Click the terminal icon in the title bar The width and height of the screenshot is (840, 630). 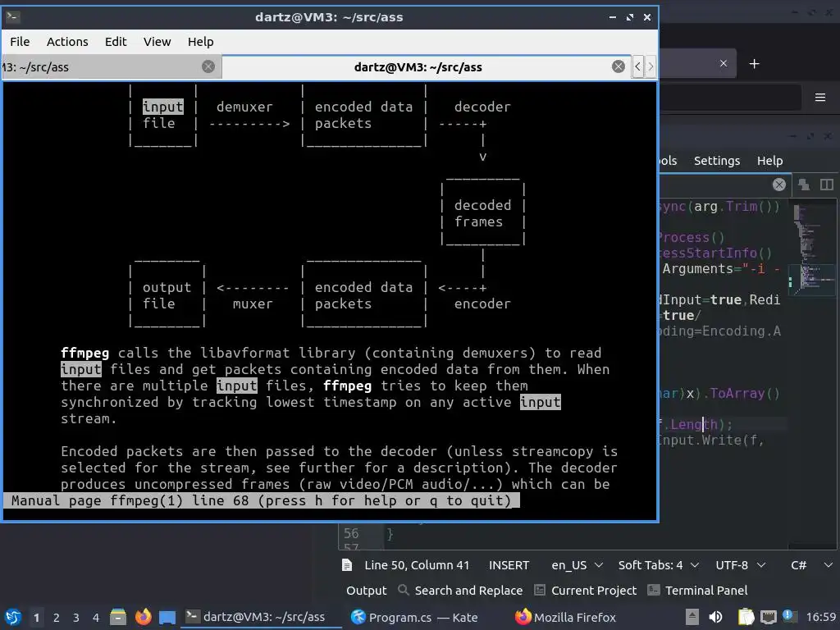(13, 16)
